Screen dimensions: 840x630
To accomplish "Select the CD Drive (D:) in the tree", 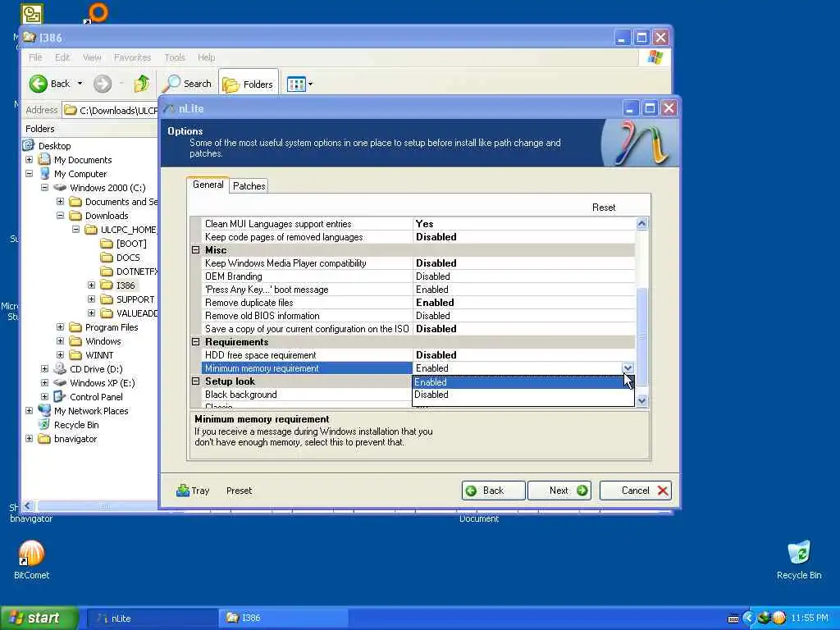I will point(96,369).
